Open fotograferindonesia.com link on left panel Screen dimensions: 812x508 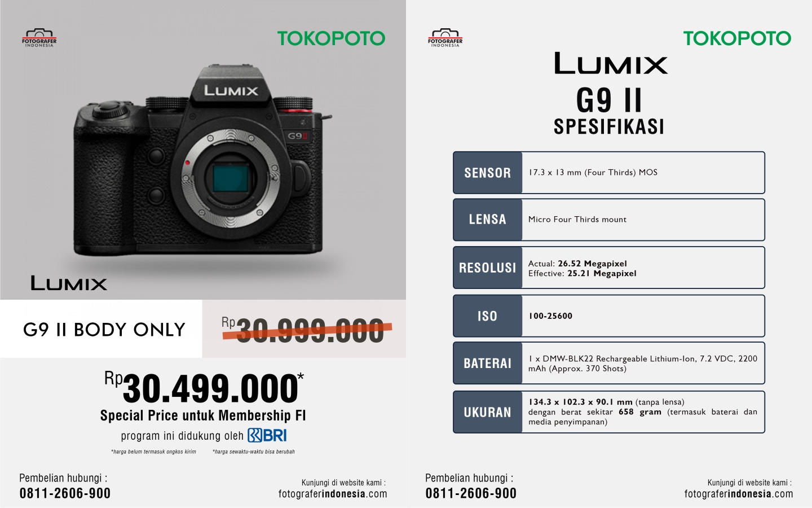tap(333, 494)
